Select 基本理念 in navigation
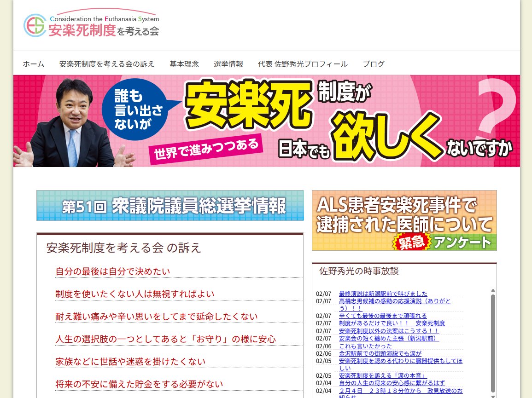The height and width of the screenshot is (398, 532). [184, 64]
